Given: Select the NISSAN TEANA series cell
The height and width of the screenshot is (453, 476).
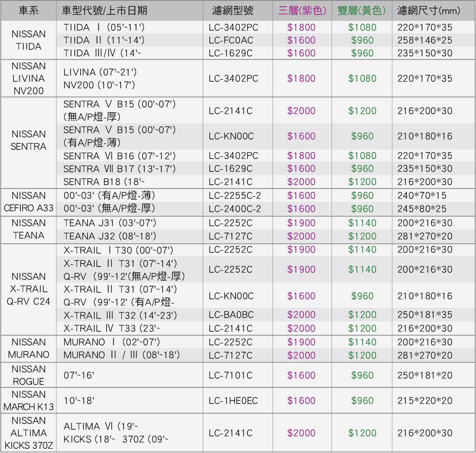Looking at the screenshot, I should [29, 229].
